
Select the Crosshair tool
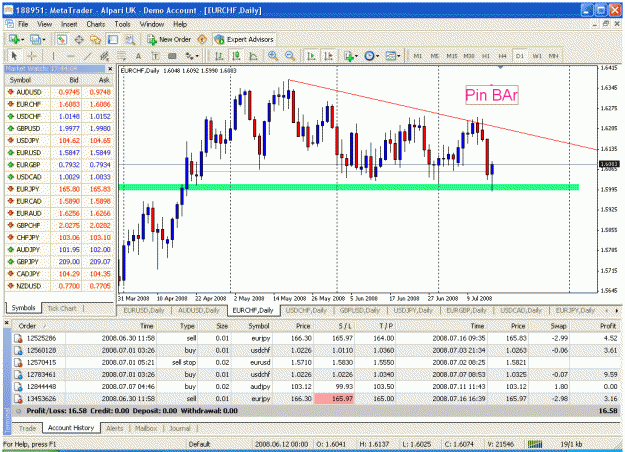pyautogui.click(x=31, y=56)
